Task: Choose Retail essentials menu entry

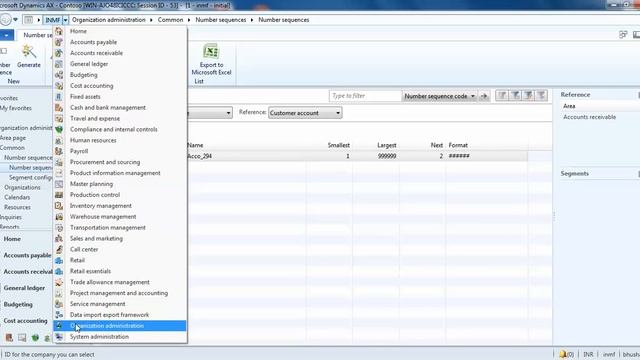Action: pos(90,271)
